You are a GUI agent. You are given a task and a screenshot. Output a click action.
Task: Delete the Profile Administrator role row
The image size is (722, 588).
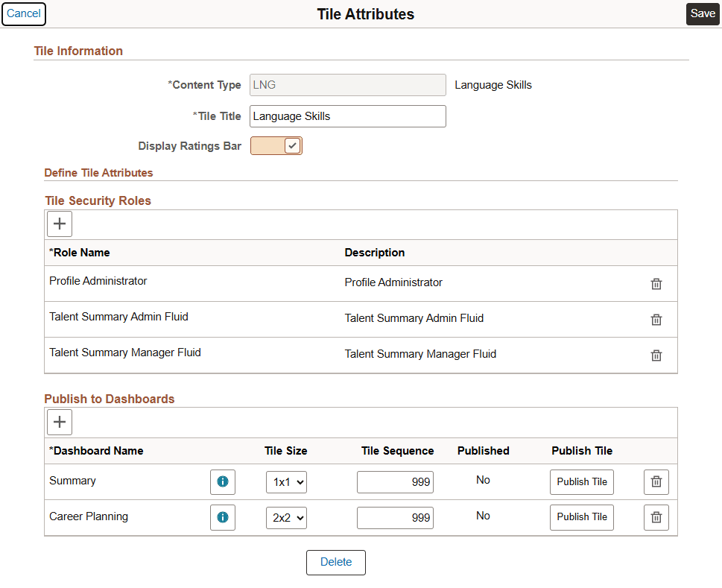656,284
